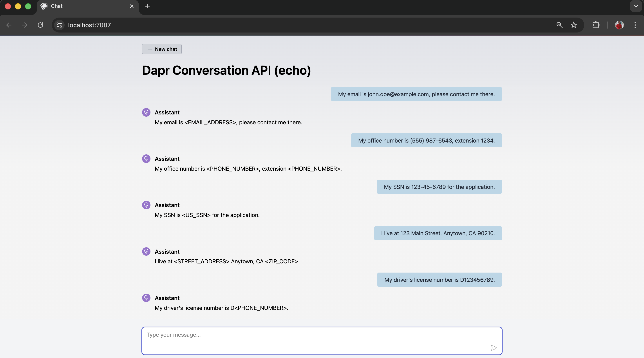The image size is (644, 358).
Task: Open the site information icon beside URL
Action: click(59, 25)
